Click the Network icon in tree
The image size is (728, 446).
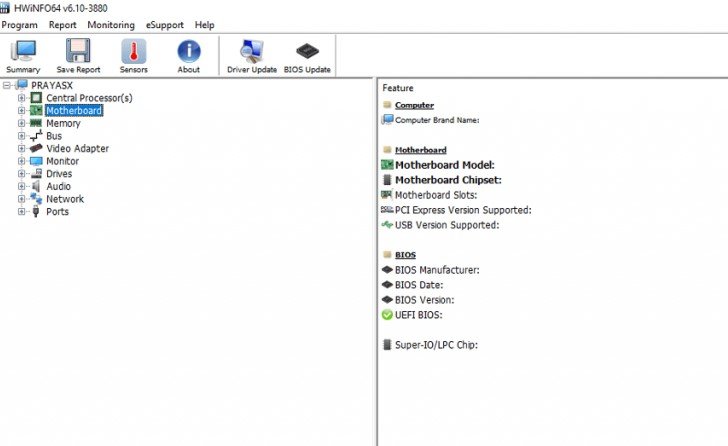point(36,199)
